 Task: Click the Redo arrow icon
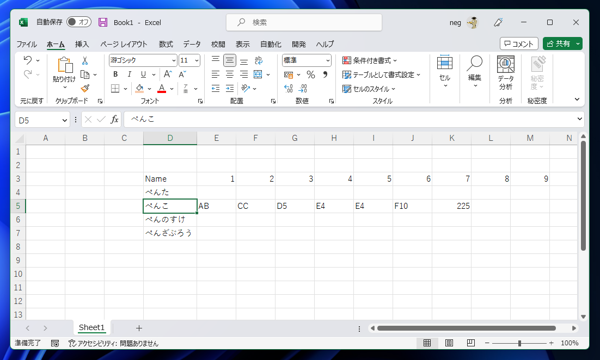point(28,74)
